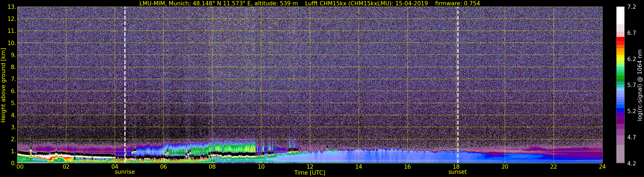
Task: Click the 'Height above ground [km]' axis label
Action: point(3,85)
